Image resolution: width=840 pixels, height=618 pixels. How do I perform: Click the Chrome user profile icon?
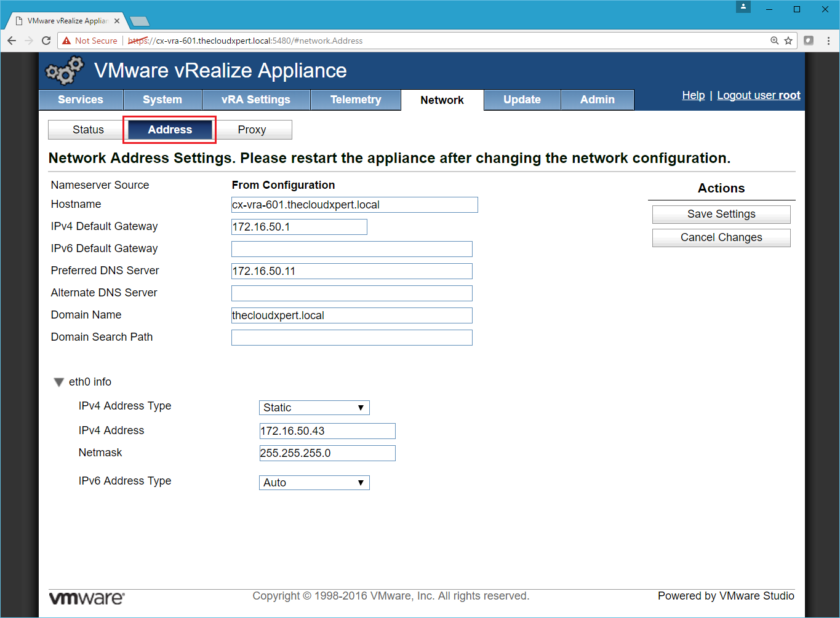tap(743, 7)
